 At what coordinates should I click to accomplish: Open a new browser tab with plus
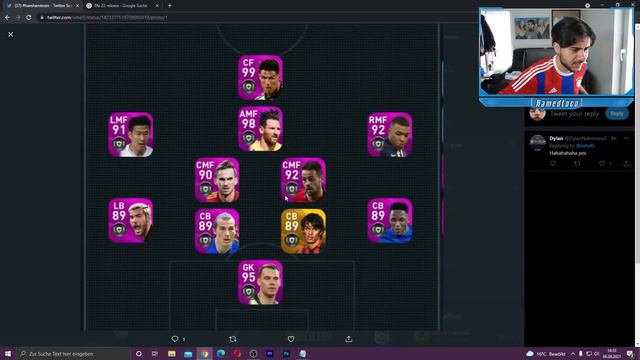click(x=170, y=6)
